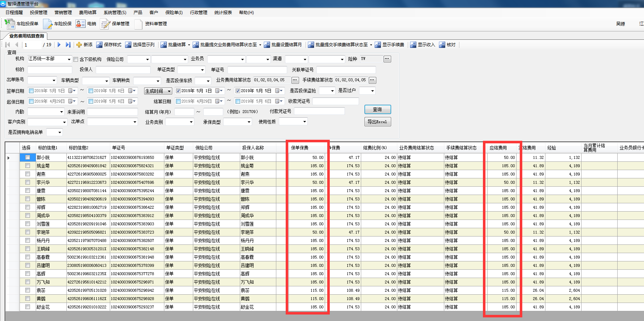644x321 pixels.
Task: Toggle 含下级机构 checkbox
Action: coord(76,59)
